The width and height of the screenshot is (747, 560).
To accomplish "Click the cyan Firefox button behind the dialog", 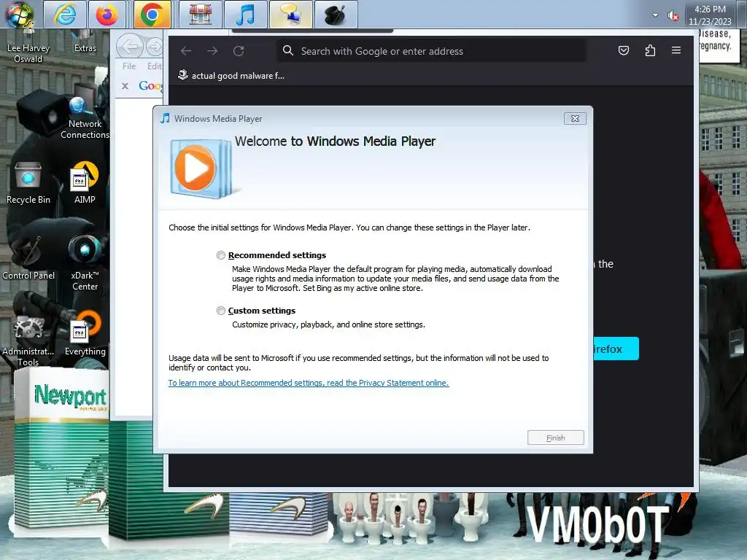I will [615, 349].
